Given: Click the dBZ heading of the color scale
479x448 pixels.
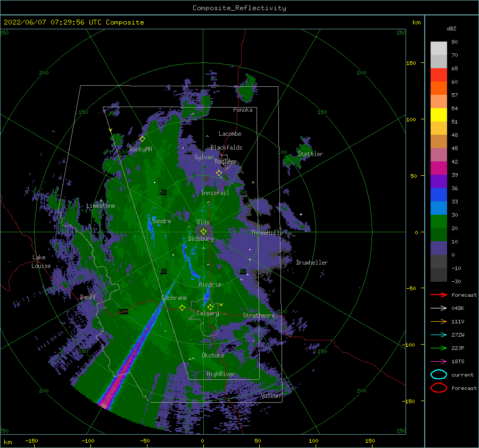Looking at the screenshot, I should click(x=451, y=28).
